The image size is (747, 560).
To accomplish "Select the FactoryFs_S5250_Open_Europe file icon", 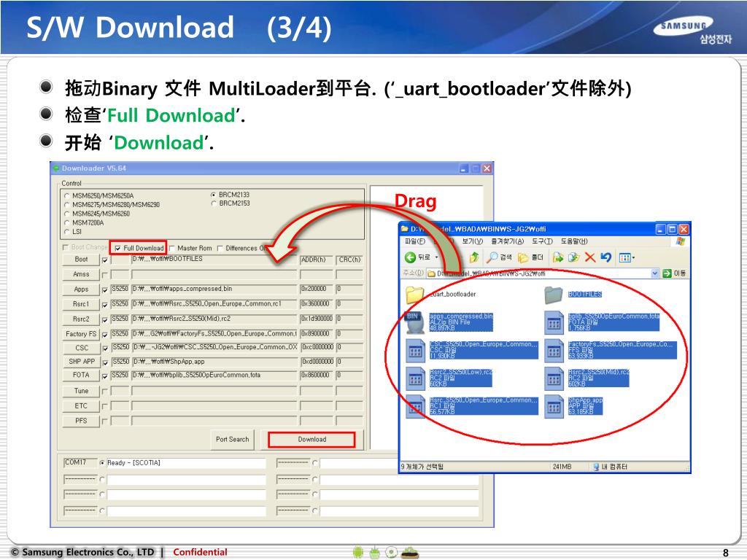I will (x=554, y=351).
